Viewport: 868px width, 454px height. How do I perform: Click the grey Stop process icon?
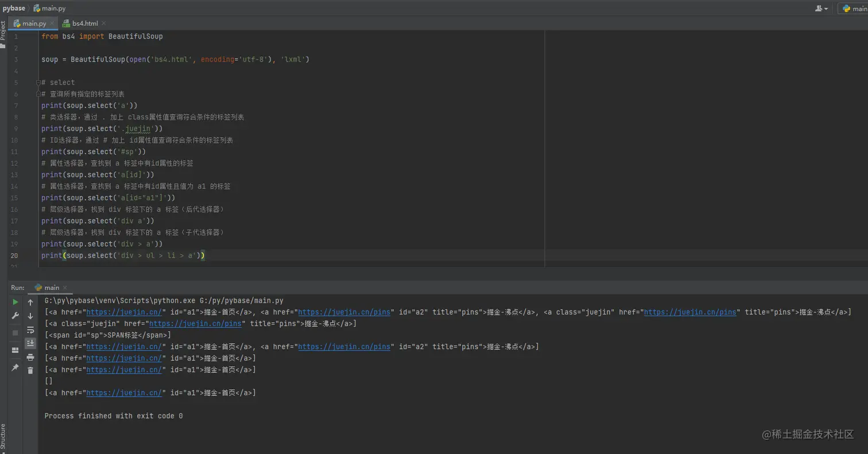pos(15,332)
